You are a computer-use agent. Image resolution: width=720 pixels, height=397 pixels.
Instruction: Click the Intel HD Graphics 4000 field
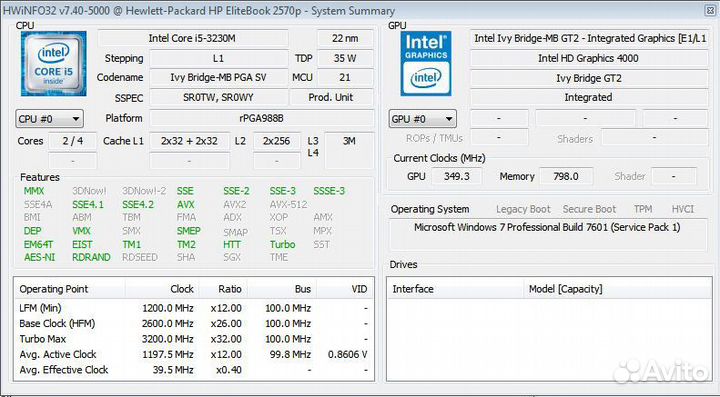pyautogui.click(x=589, y=58)
